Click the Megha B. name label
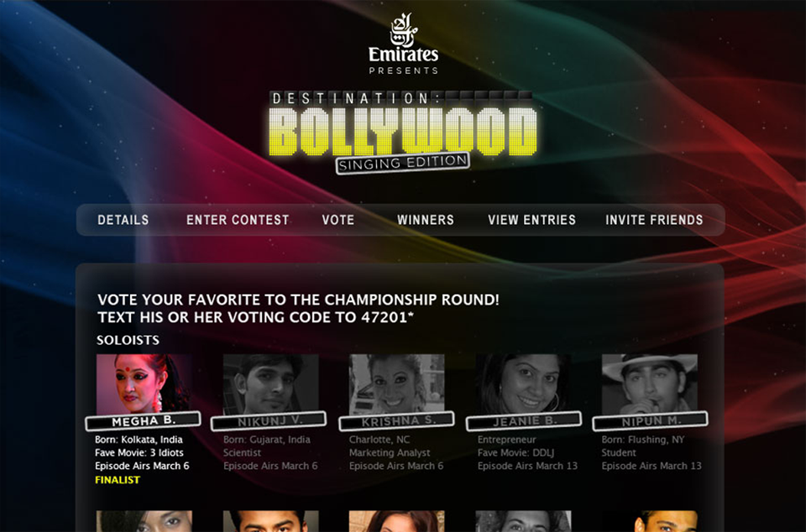The image size is (806, 532). [x=143, y=421]
